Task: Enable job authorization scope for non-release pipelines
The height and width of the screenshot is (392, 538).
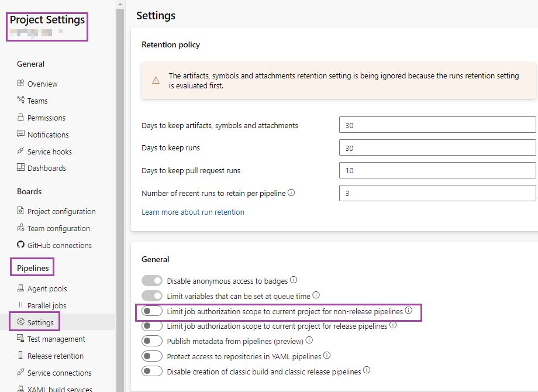Action: 151,311
